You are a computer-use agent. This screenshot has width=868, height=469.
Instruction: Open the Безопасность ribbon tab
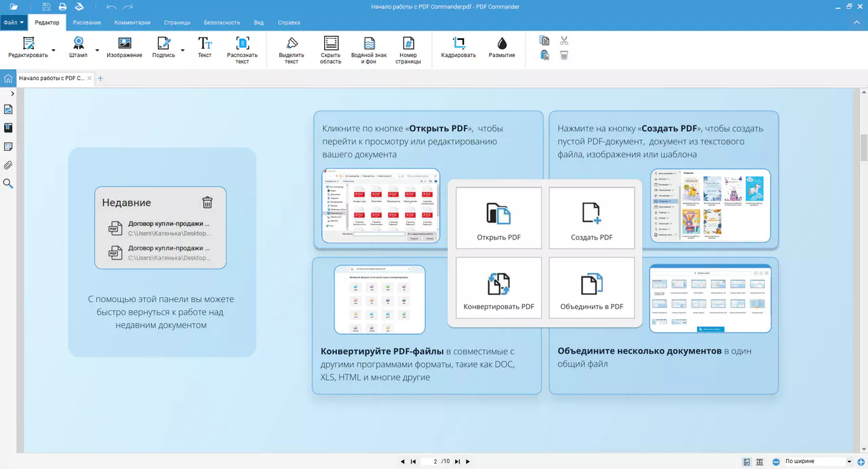click(x=222, y=22)
